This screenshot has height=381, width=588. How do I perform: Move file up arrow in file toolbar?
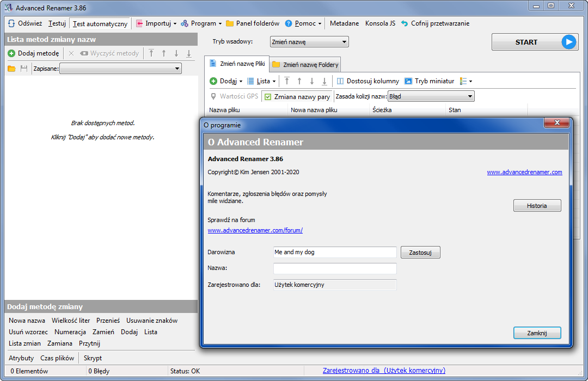pos(299,81)
